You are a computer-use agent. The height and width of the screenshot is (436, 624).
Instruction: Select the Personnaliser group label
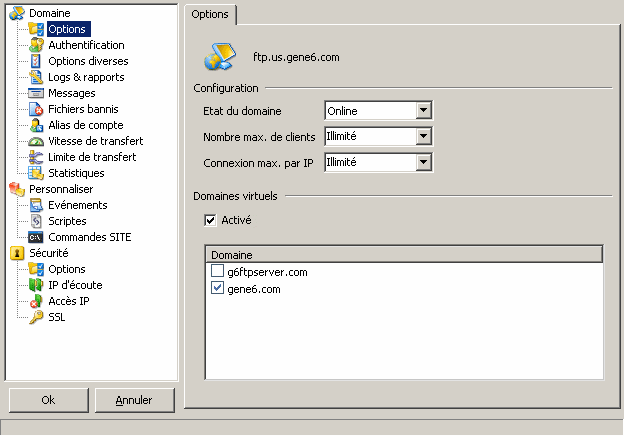[61, 189]
